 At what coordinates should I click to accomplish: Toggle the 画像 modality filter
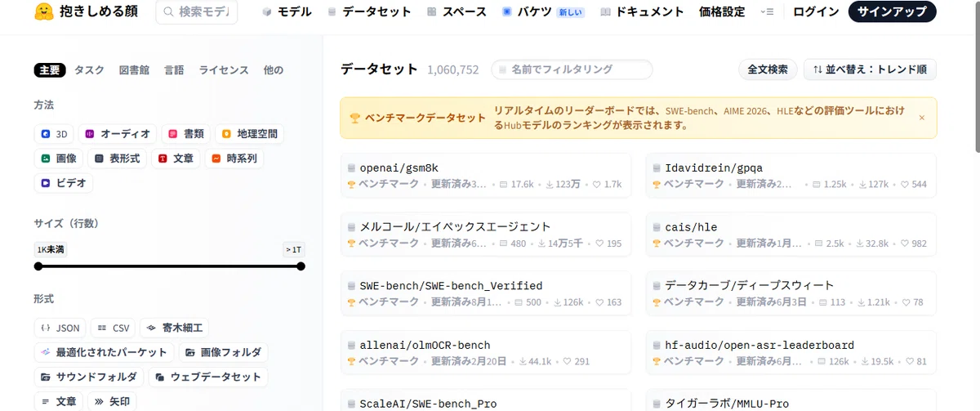click(x=60, y=159)
